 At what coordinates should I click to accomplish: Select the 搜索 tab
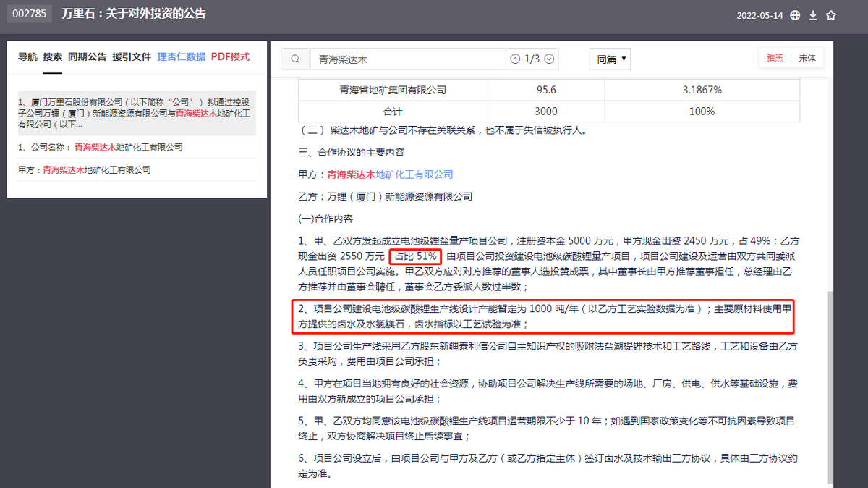[x=52, y=56]
